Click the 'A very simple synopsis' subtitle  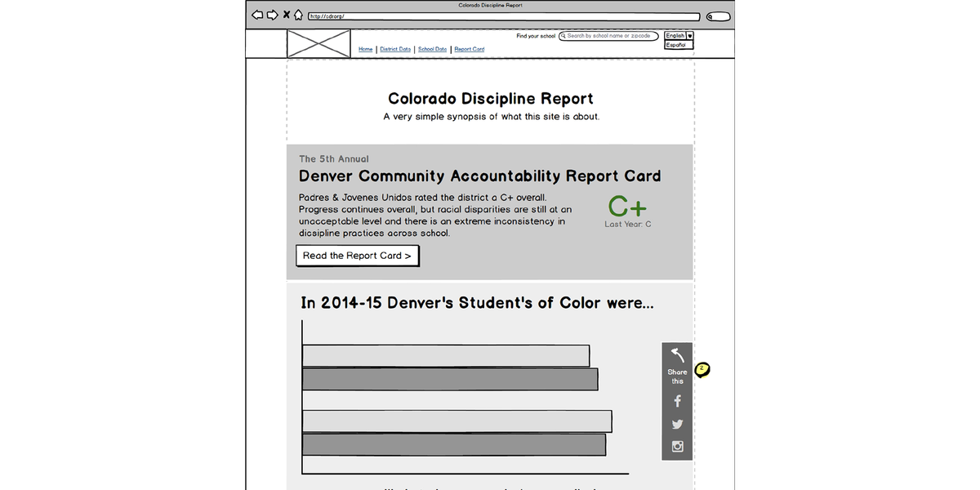[x=492, y=117]
